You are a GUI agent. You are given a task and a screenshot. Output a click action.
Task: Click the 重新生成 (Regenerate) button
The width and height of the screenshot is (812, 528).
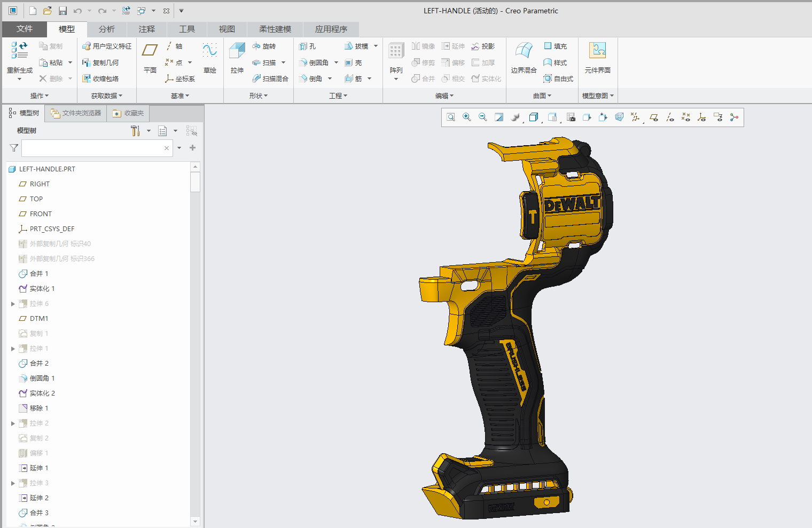point(19,61)
